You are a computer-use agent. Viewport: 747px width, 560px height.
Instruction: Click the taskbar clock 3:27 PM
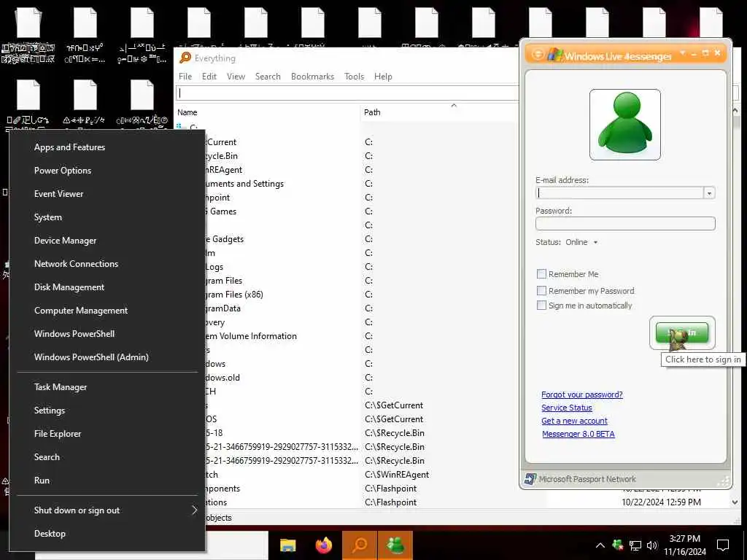[x=684, y=539]
